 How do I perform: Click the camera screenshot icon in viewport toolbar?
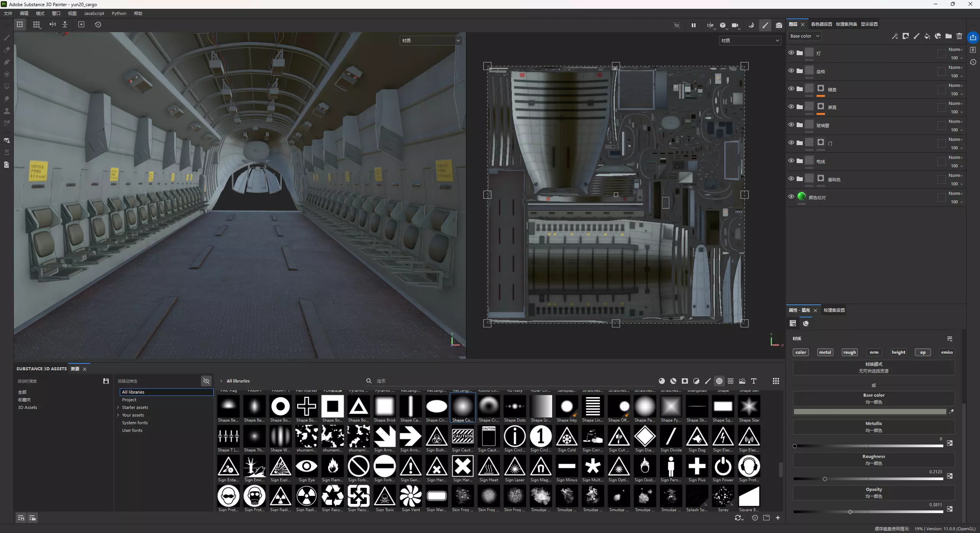(779, 25)
